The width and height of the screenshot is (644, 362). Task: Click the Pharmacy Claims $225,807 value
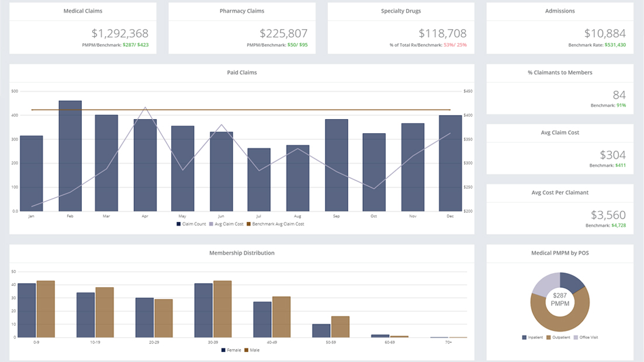pos(283,34)
